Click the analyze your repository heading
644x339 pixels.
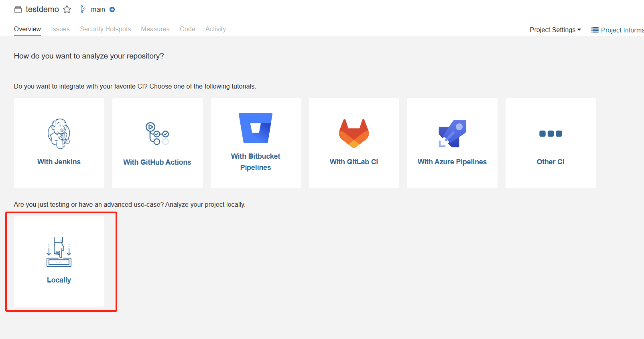pos(89,56)
